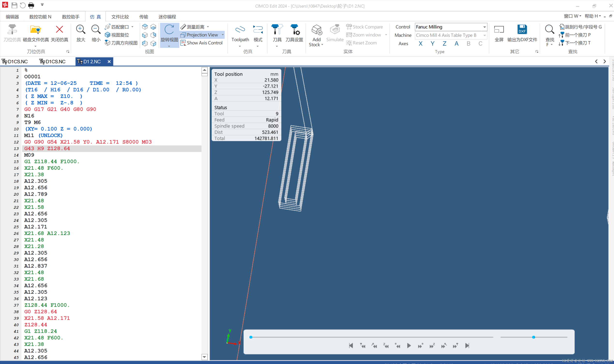This screenshot has height=364, width=614.
Task: Jump to simulation start button
Action: (351, 346)
